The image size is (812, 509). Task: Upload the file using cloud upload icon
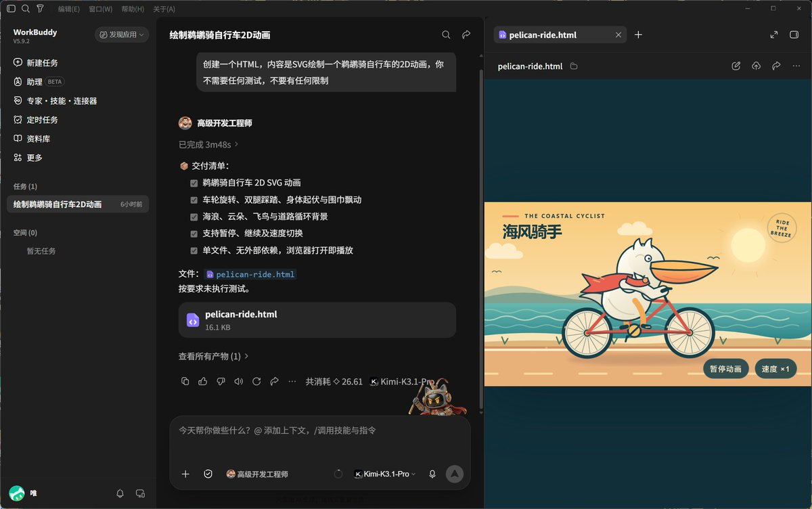pyautogui.click(x=757, y=66)
